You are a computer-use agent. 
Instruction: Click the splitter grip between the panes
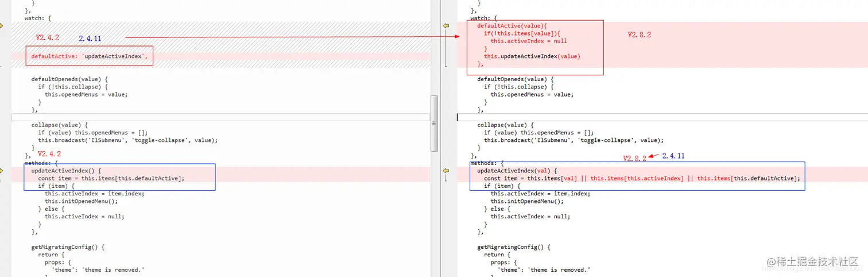coord(435,122)
